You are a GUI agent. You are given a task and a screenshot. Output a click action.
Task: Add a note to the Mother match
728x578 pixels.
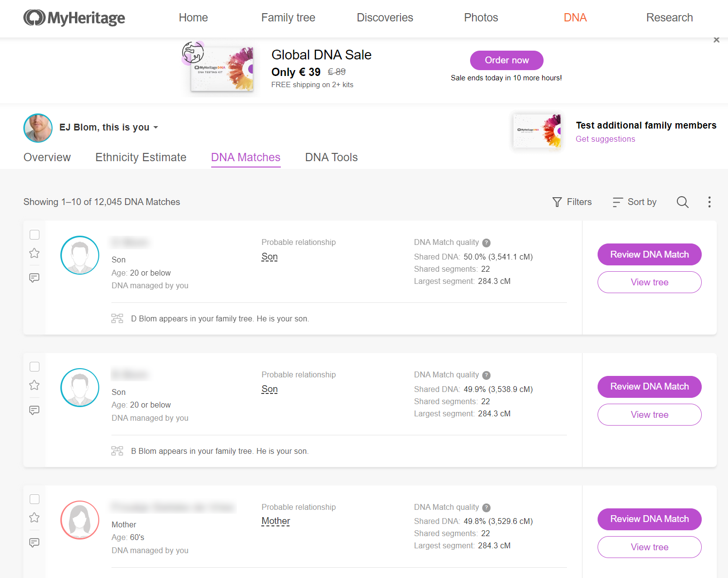[x=35, y=543]
